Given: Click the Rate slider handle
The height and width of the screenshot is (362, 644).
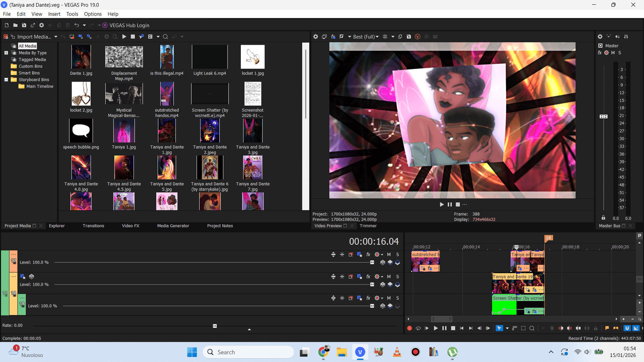Looking at the screenshot, I should pos(215,326).
